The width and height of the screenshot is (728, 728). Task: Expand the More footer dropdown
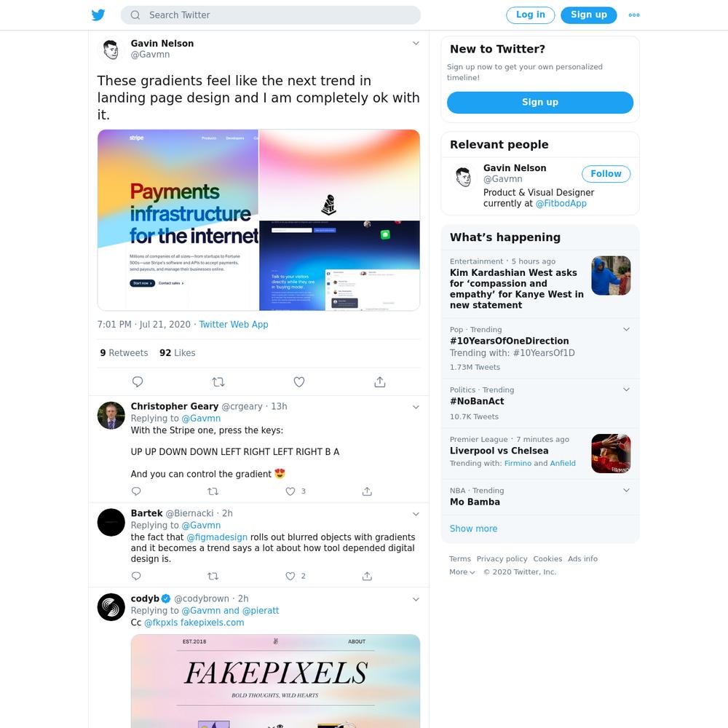click(x=462, y=572)
